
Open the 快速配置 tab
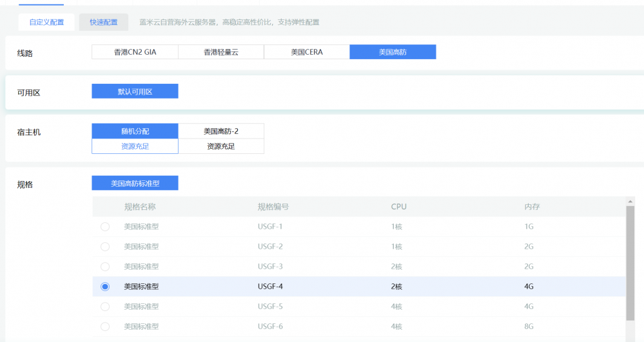(x=103, y=22)
